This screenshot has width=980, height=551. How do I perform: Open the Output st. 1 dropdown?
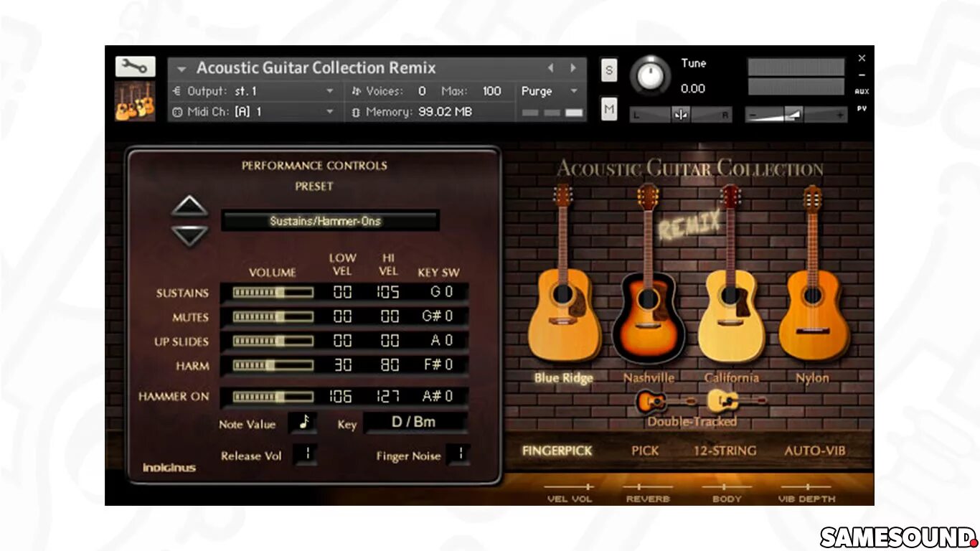pos(255,91)
